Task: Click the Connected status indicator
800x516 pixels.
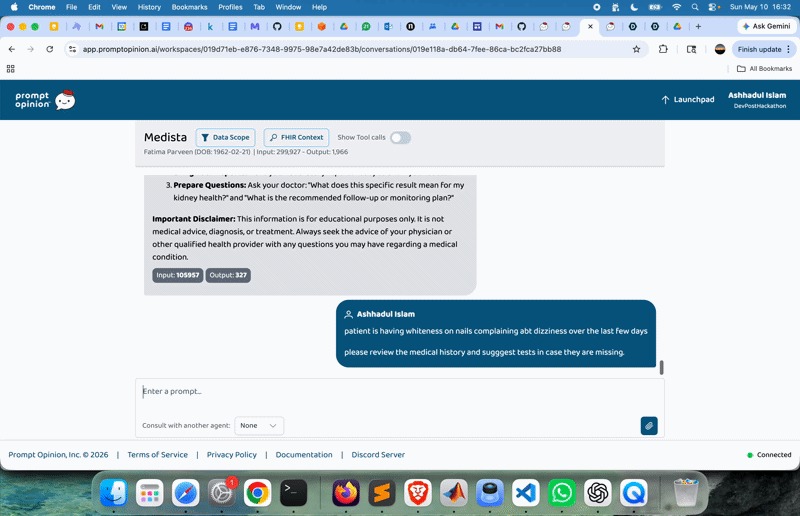Action: pyautogui.click(x=769, y=455)
